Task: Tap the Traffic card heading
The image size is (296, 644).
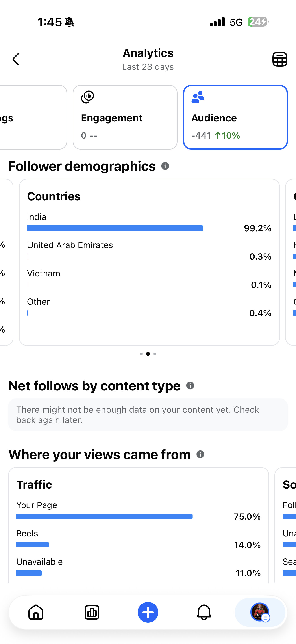Action: pos(34,485)
